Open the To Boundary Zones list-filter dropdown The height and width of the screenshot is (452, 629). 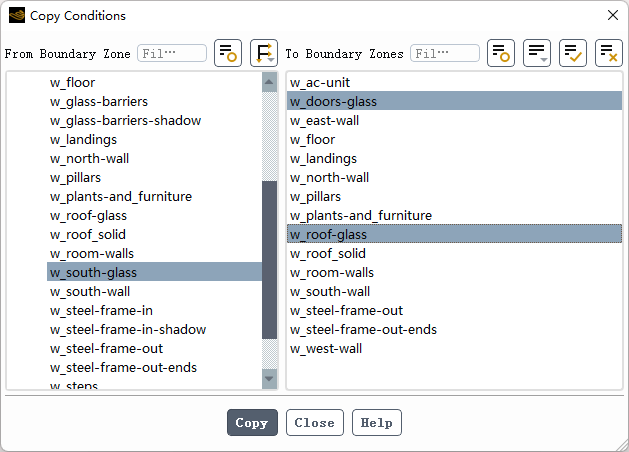pyautogui.click(x=537, y=53)
